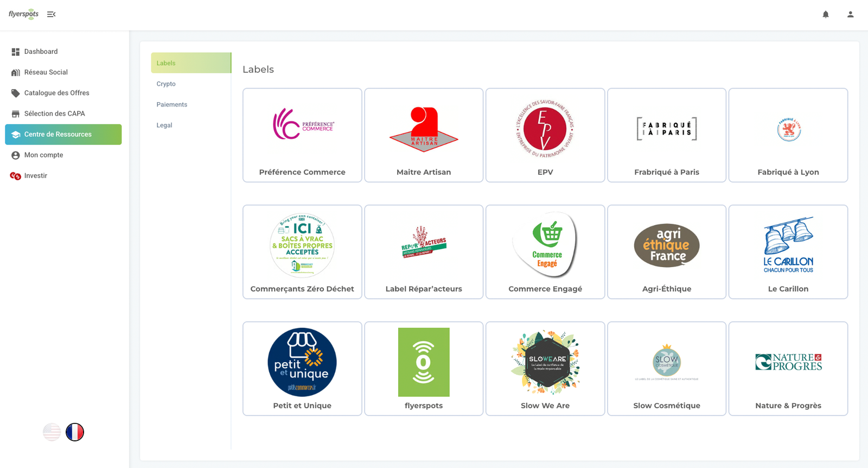The image size is (868, 468).
Task: Open the Frabriqué à Paris card title
Action: (667, 172)
